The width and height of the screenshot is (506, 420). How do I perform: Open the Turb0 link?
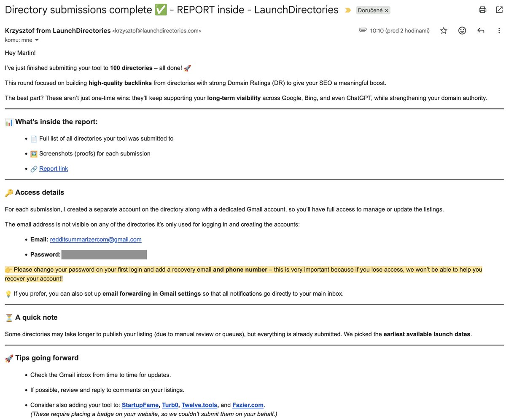click(x=170, y=405)
